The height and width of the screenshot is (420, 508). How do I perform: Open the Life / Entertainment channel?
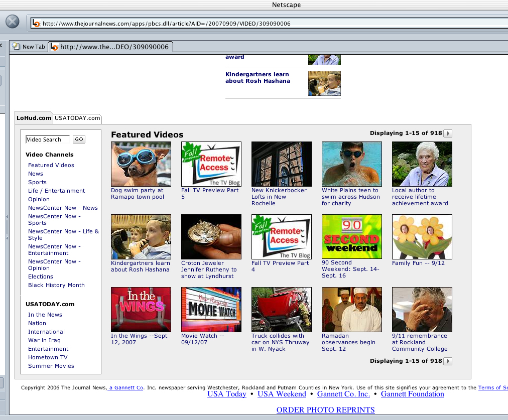coord(56,191)
